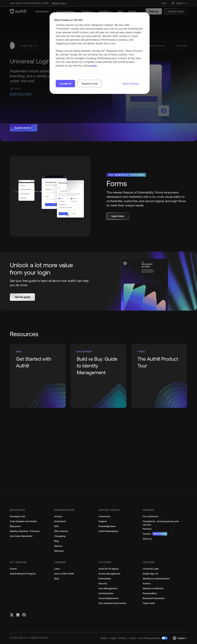Open Zero Index Newsletter link
This screenshot has width=197, height=644.
[21, 536]
